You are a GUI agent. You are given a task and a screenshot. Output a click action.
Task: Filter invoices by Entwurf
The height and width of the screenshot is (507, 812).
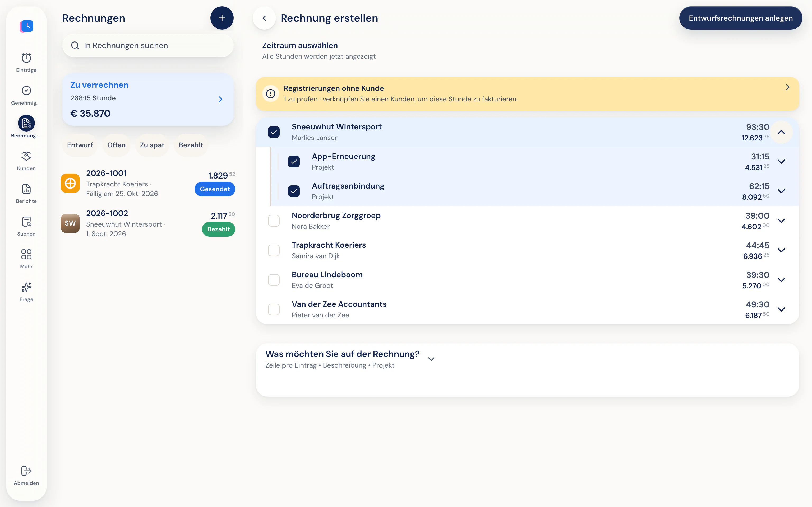coord(80,145)
